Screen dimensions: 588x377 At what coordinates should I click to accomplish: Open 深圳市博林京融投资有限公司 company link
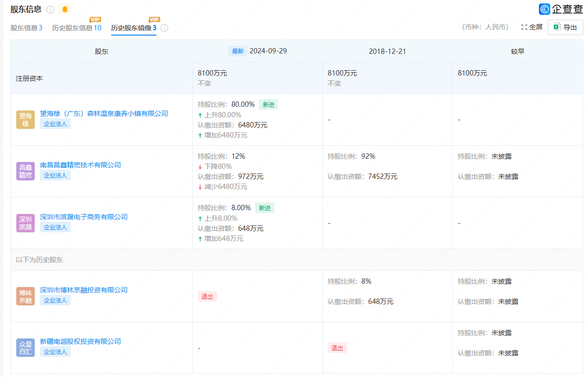[84, 290]
